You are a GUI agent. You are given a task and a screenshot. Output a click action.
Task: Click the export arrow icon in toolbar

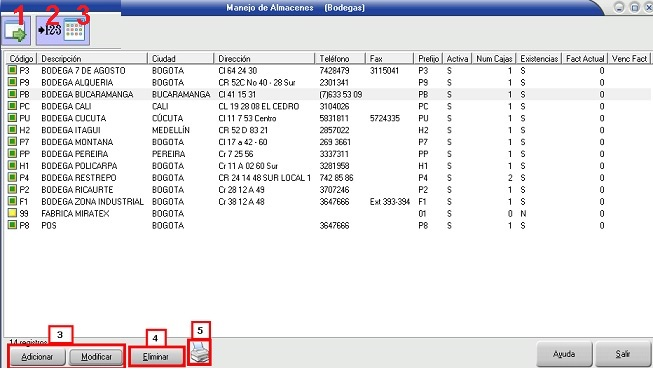[x=16, y=31]
